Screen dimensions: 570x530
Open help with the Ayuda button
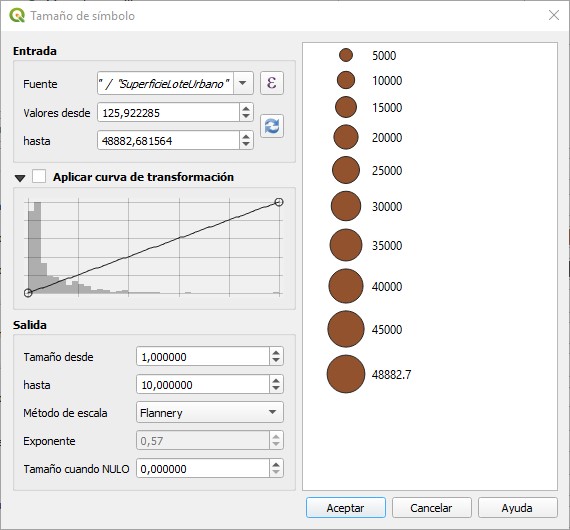[517, 507]
